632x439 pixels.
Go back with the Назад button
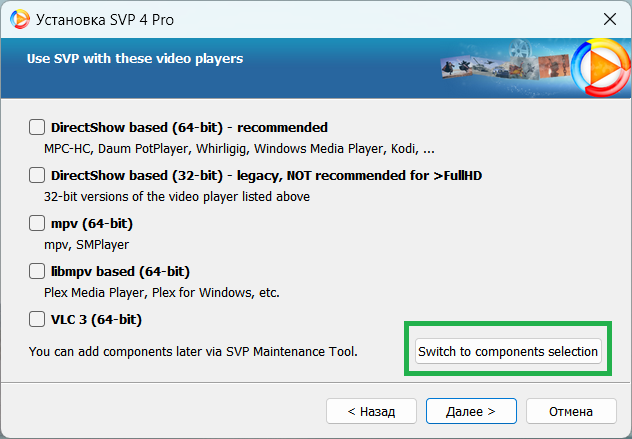(370, 411)
